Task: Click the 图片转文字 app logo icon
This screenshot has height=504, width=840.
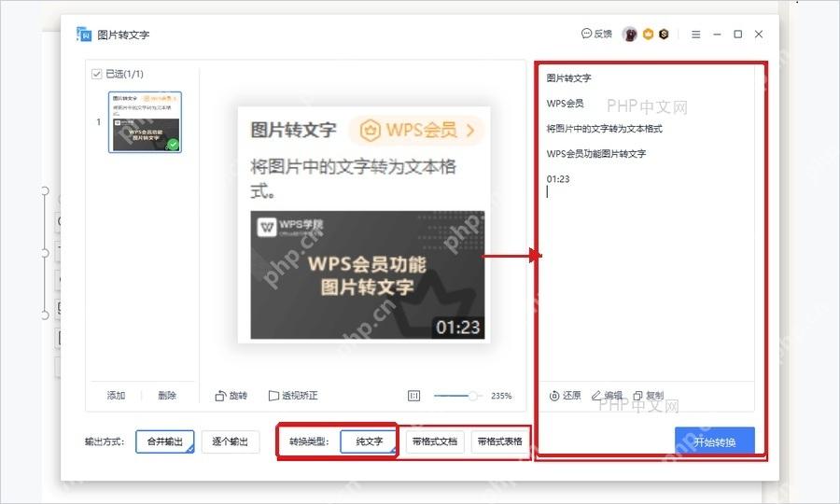Action: click(84, 34)
